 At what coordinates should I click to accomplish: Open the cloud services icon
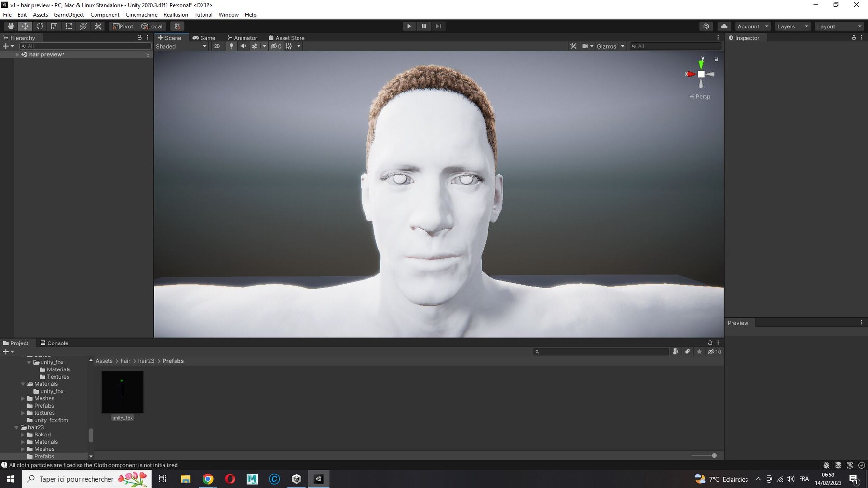[724, 26]
